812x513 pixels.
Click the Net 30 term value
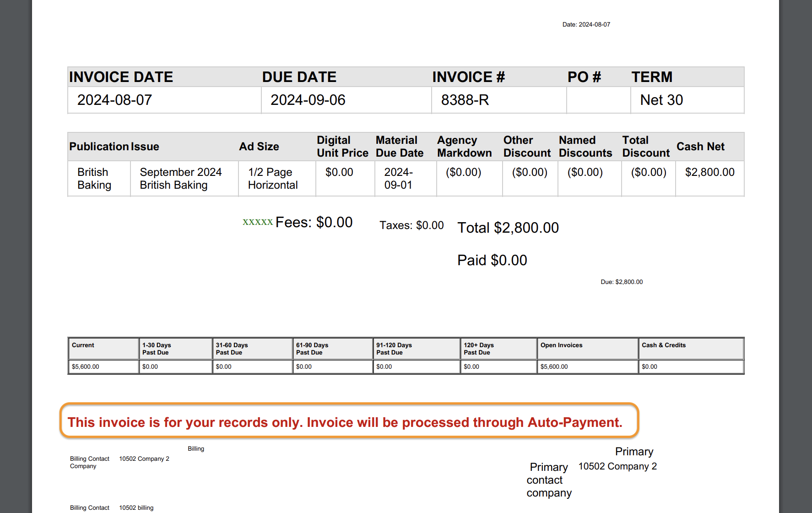point(660,100)
